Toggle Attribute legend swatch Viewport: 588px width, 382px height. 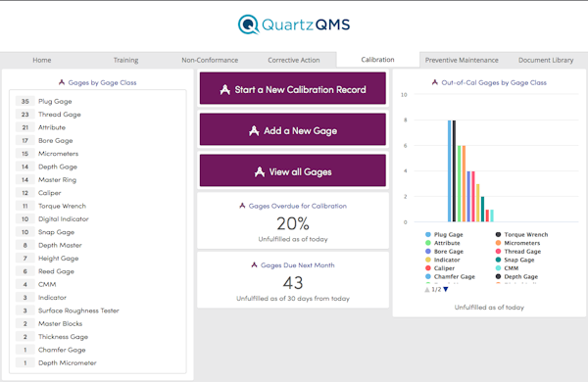[428, 243]
